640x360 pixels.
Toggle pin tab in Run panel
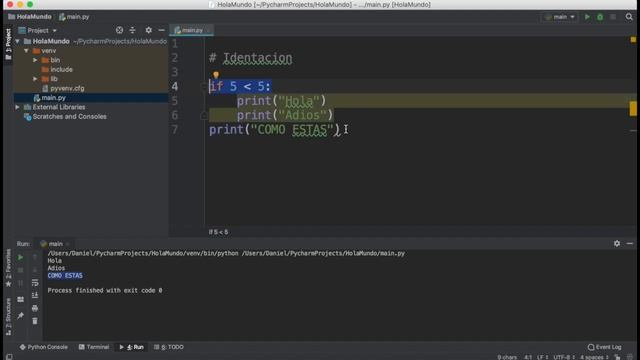pos(20,316)
